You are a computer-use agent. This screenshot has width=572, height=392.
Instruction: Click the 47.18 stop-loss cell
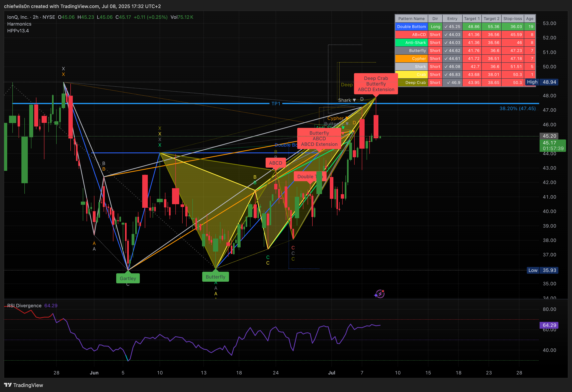click(x=512, y=59)
